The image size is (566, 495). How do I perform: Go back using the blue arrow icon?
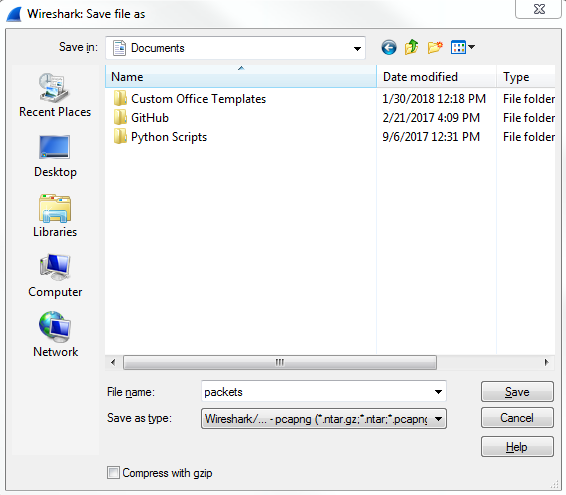coord(389,47)
